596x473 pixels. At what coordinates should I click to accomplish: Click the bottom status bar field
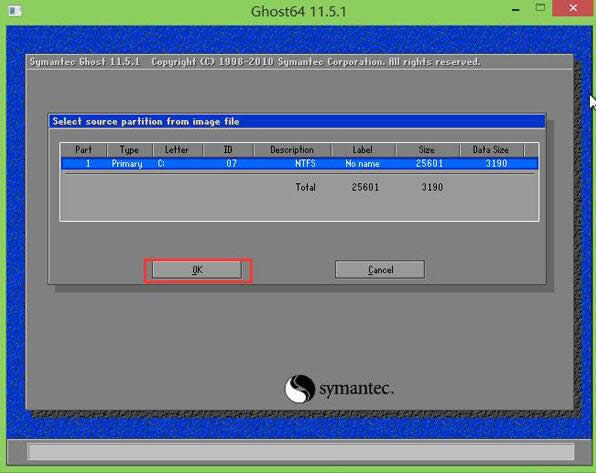coord(300,452)
